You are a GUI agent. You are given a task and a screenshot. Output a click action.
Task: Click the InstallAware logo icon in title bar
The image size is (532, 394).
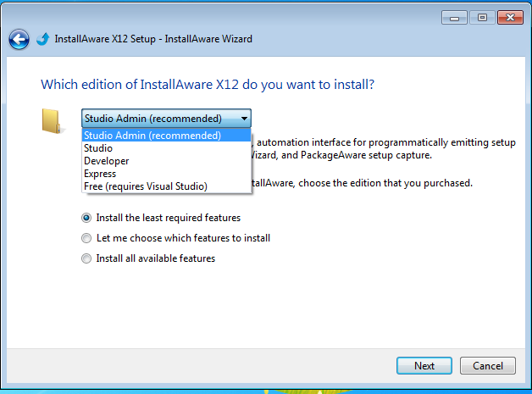[x=42, y=39]
